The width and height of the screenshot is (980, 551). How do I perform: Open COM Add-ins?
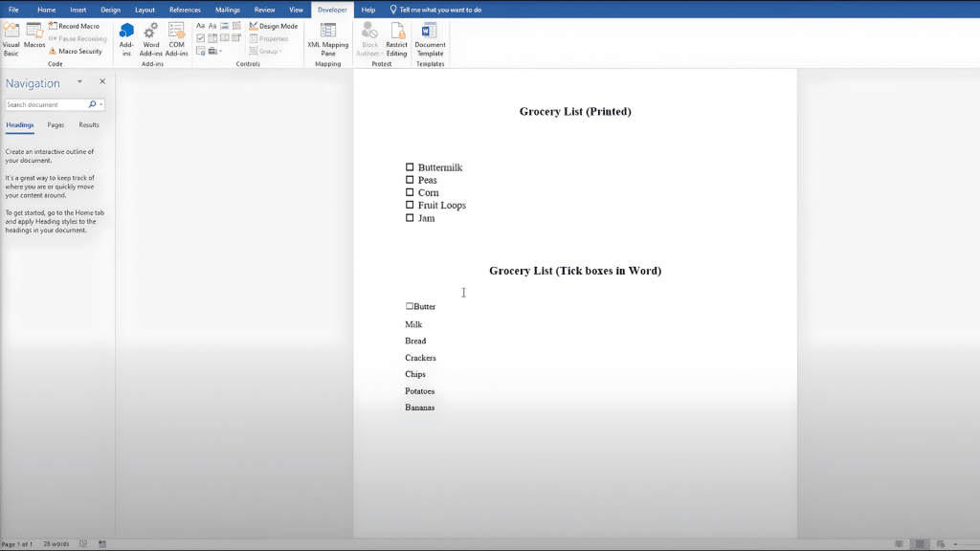(x=176, y=36)
